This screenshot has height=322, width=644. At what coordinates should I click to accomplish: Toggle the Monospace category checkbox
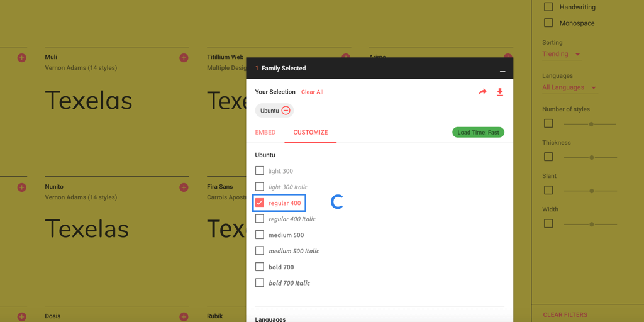pyautogui.click(x=548, y=23)
